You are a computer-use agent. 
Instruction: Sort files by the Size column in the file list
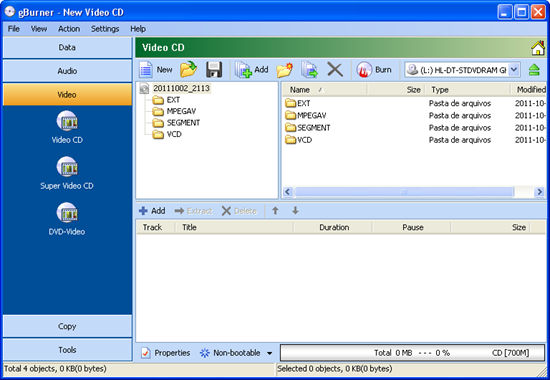396,90
